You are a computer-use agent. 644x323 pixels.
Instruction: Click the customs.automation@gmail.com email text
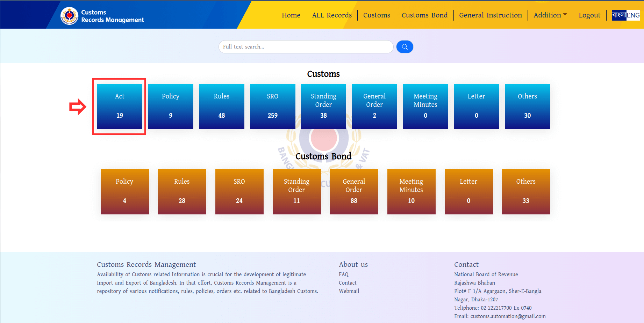tap(508, 316)
